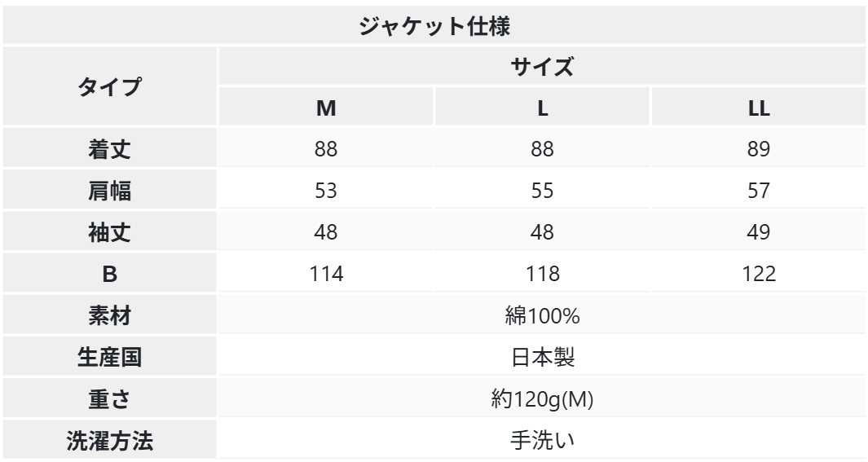
Task: Select the L size column header
Action: pyautogui.click(x=541, y=108)
